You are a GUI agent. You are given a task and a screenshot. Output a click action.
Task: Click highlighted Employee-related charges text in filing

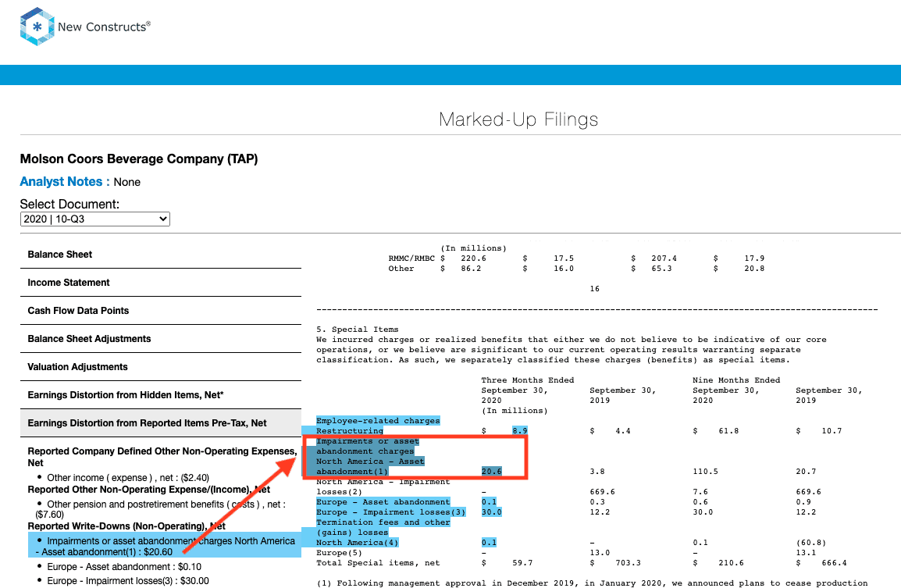point(378,421)
